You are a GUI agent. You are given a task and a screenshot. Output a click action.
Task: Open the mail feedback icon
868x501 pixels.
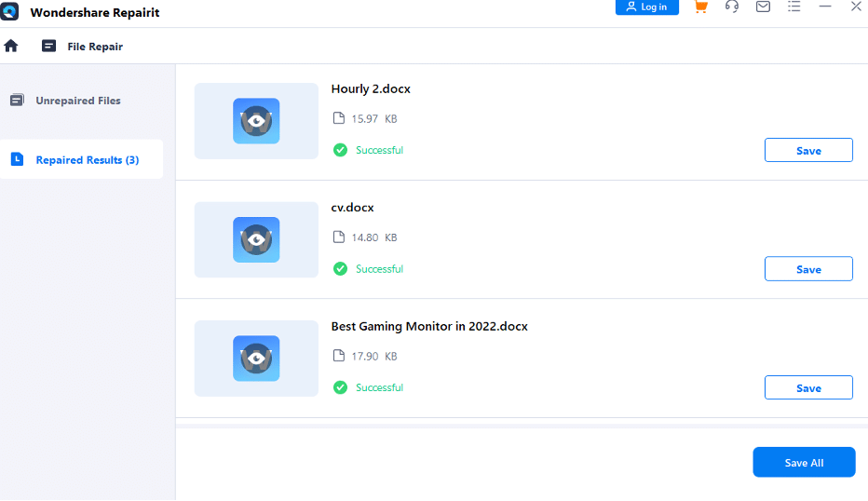(x=763, y=7)
